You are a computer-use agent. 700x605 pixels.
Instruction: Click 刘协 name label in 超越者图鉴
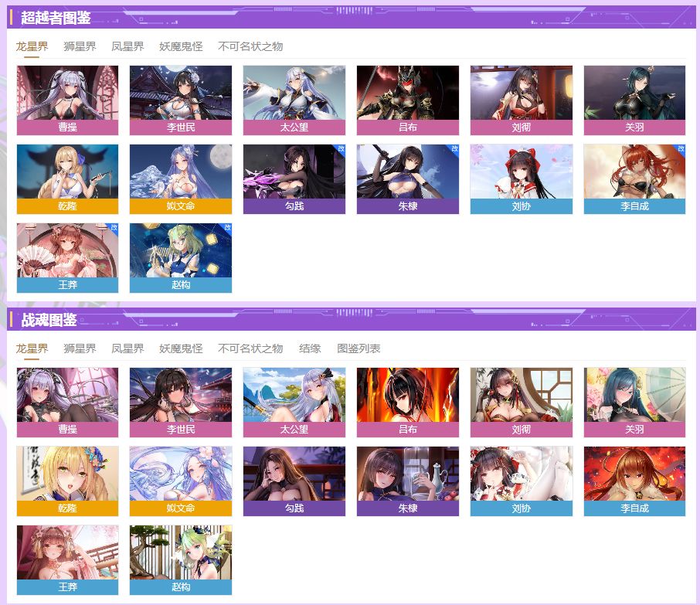pos(521,206)
